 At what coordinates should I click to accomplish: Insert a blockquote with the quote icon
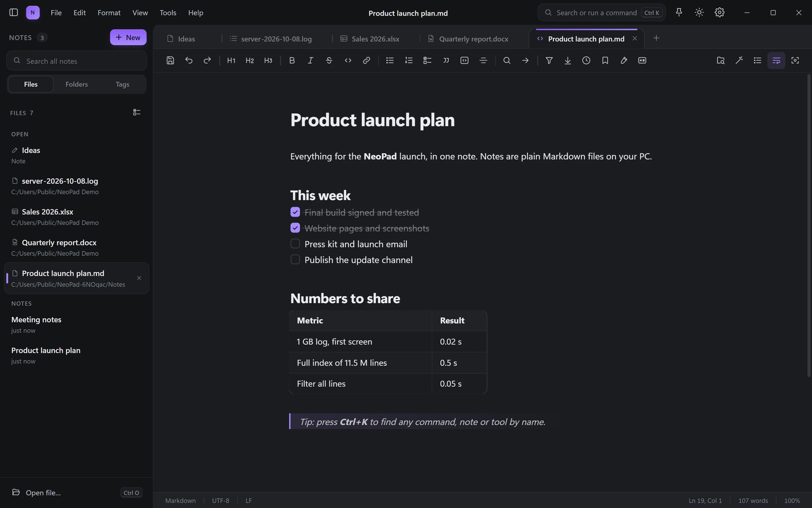pyautogui.click(x=446, y=60)
